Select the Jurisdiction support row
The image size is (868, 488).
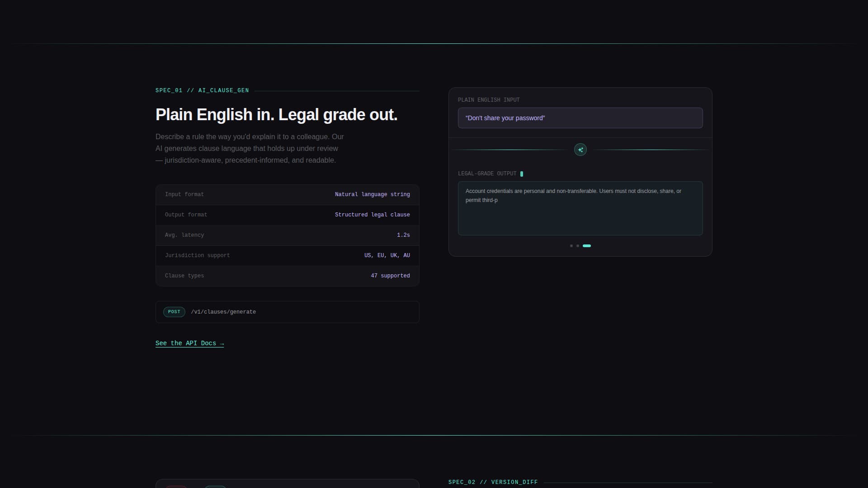click(287, 256)
